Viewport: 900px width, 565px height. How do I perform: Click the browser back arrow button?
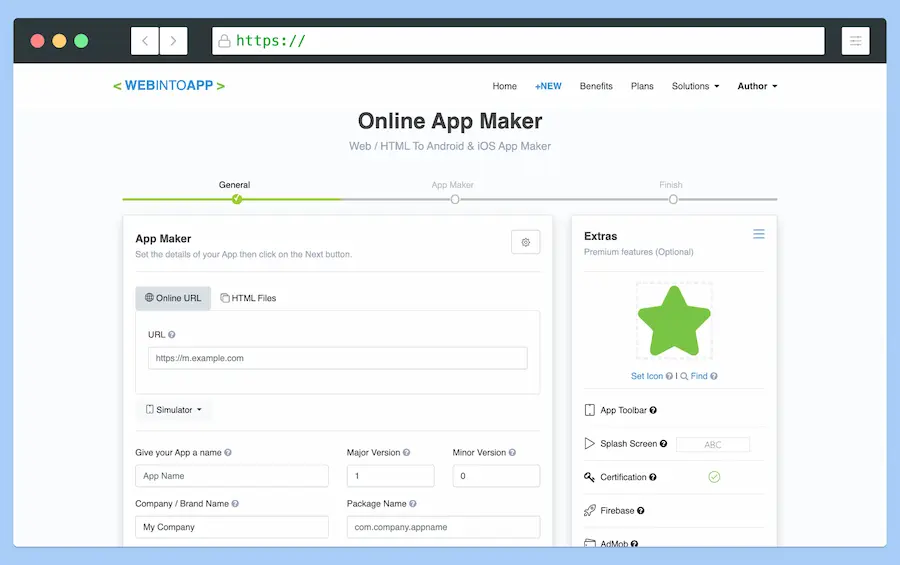[145, 41]
